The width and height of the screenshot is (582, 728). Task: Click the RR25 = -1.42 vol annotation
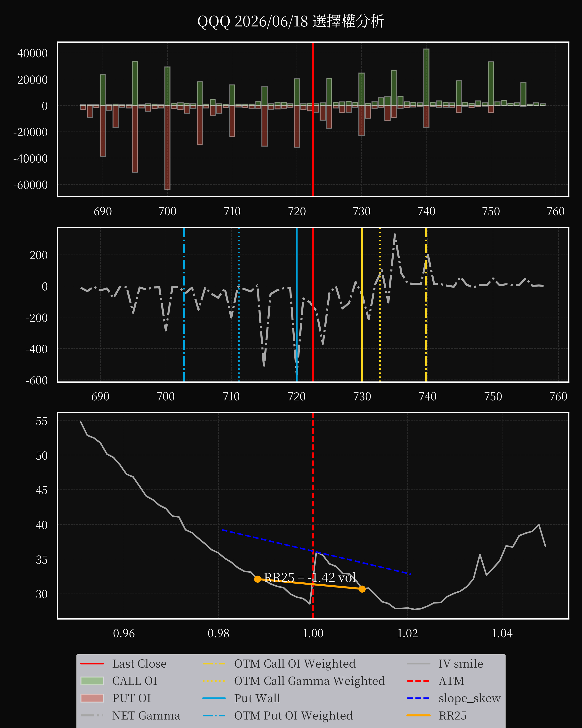[x=310, y=577]
